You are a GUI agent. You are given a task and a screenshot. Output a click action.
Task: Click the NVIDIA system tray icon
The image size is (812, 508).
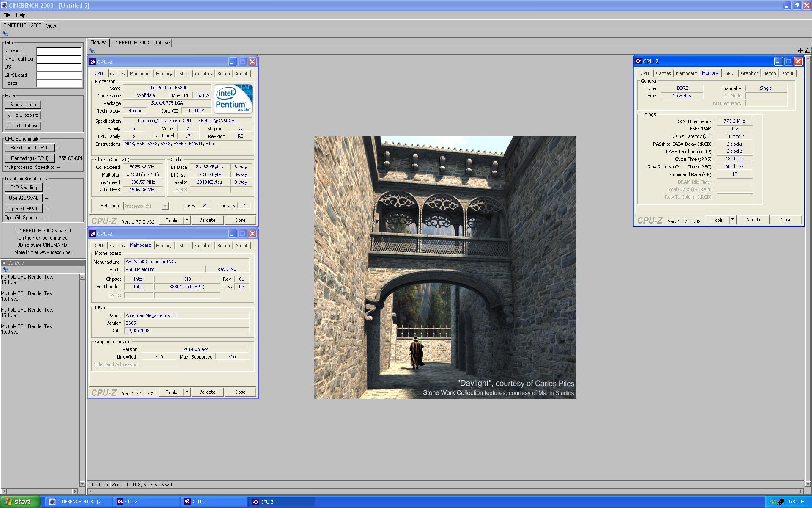pos(773,502)
